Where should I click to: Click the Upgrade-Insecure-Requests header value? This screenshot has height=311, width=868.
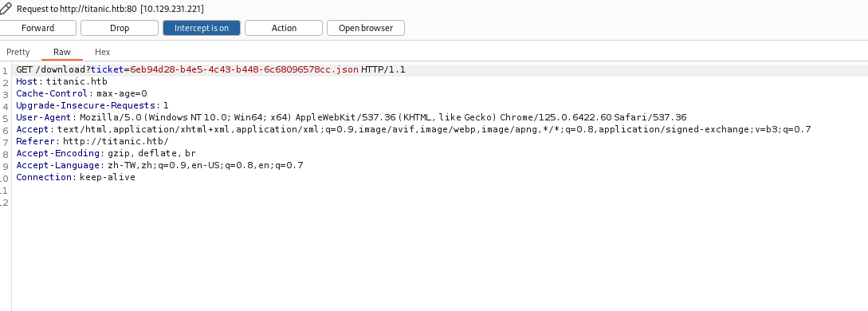(x=166, y=106)
